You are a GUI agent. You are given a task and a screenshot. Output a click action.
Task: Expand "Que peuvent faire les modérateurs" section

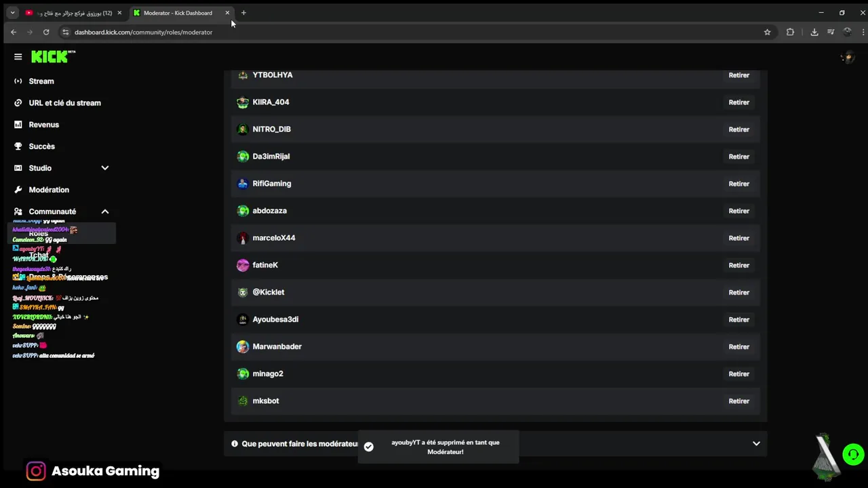756,444
